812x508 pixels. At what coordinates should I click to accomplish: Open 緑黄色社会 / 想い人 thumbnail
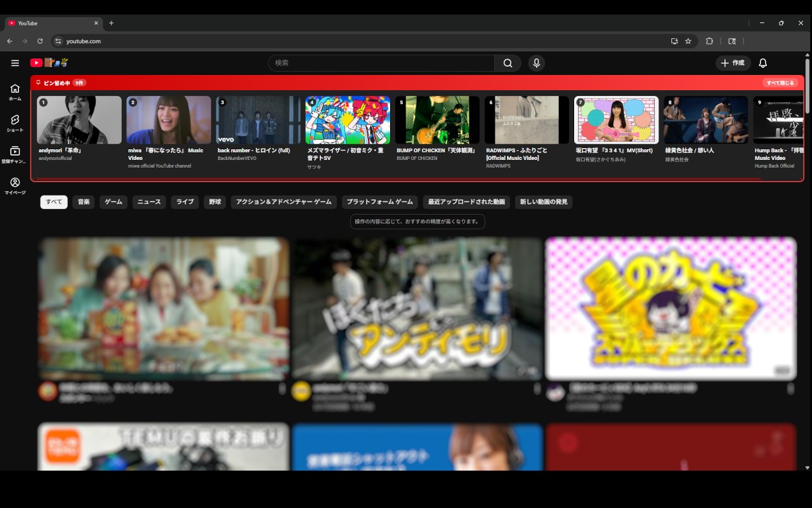pos(706,120)
